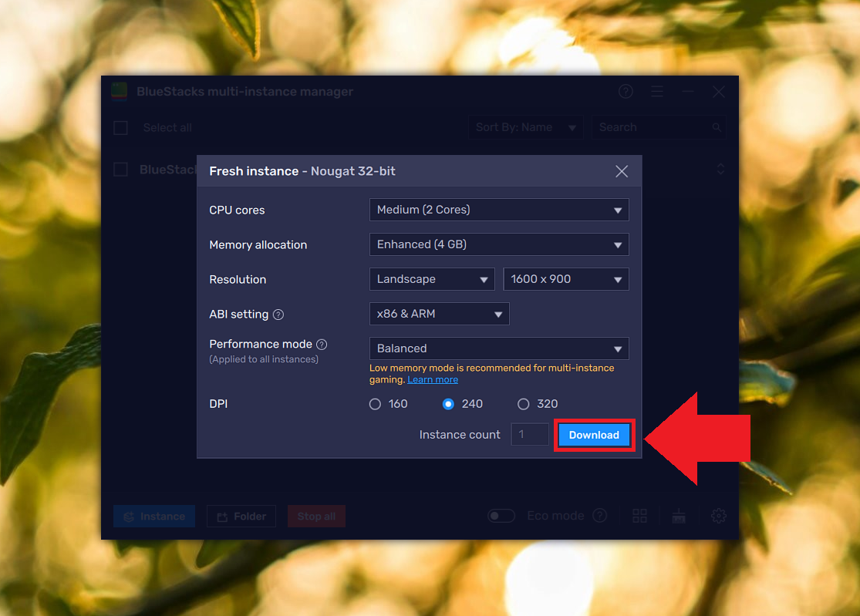Open the ABI setting help tooltip icon
Screen dimensions: 860x616
click(278, 315)
